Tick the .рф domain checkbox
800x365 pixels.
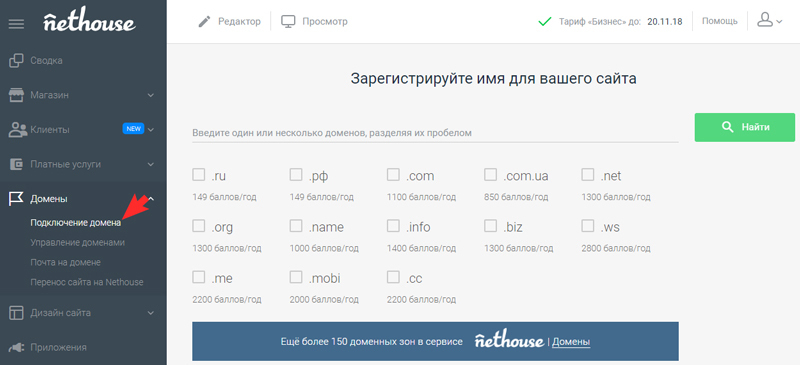[296, 175]
